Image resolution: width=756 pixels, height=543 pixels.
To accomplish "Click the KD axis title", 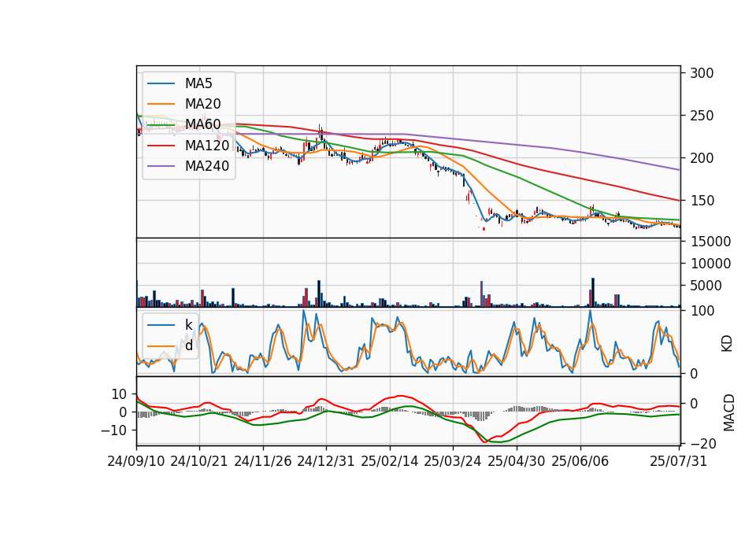I will [x=727, y=343].
